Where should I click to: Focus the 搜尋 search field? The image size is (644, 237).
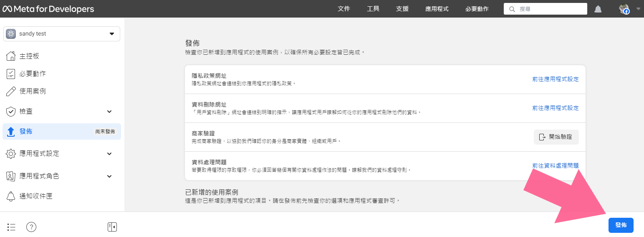pyautogui.click(x=546, y=9)
